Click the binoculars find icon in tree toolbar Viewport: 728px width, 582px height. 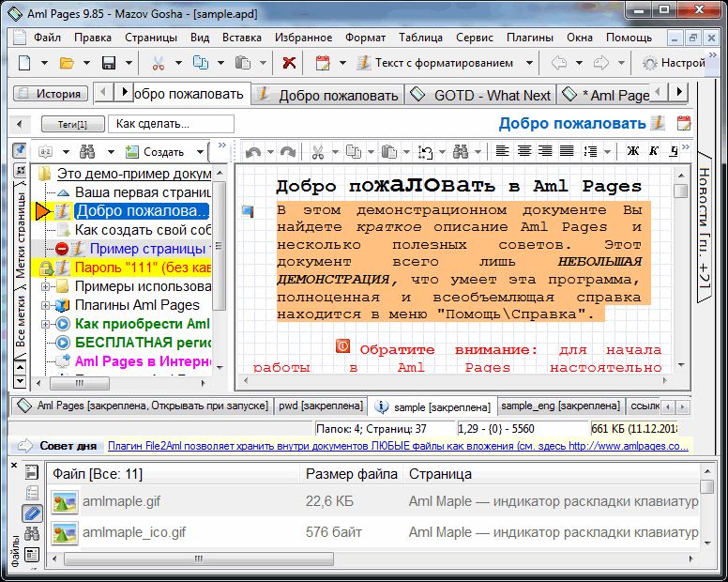87,151
